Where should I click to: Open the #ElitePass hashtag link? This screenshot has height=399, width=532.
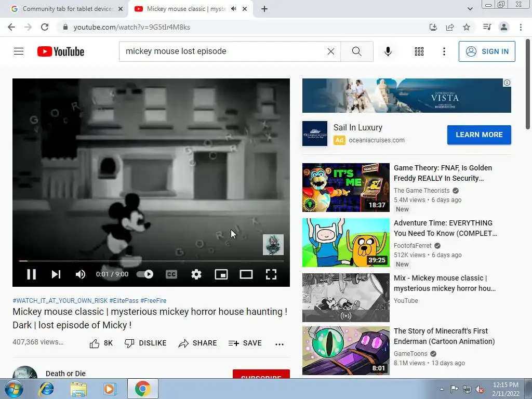pyautogui.click(x=124, y=301)
